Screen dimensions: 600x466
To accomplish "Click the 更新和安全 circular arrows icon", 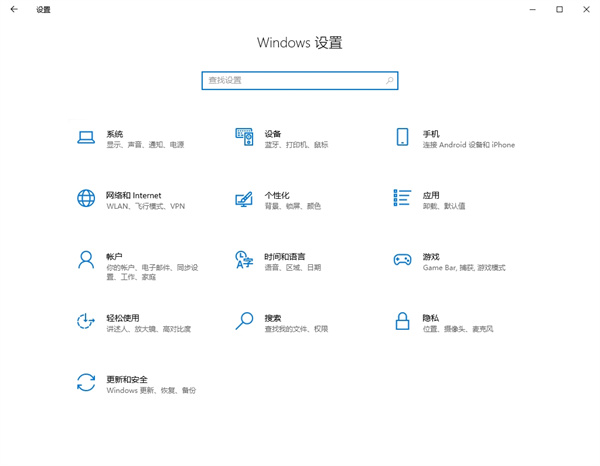I will (x=86, y=383).
